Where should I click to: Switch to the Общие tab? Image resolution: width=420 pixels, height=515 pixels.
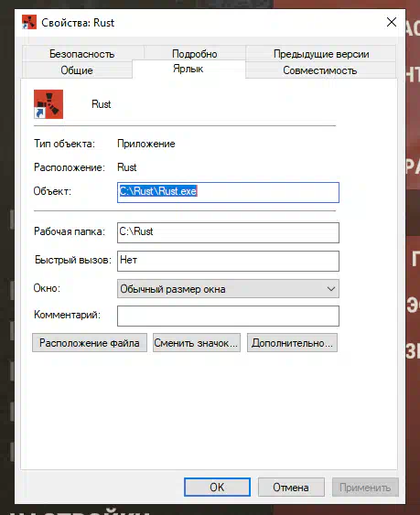(x=77, y=70)
